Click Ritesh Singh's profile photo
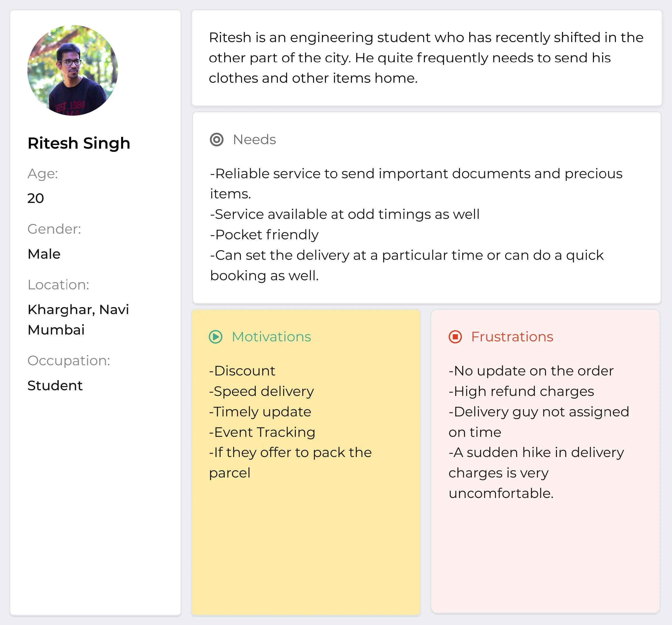The width and height of the screenshot is (672, 625). click(73, 70)
